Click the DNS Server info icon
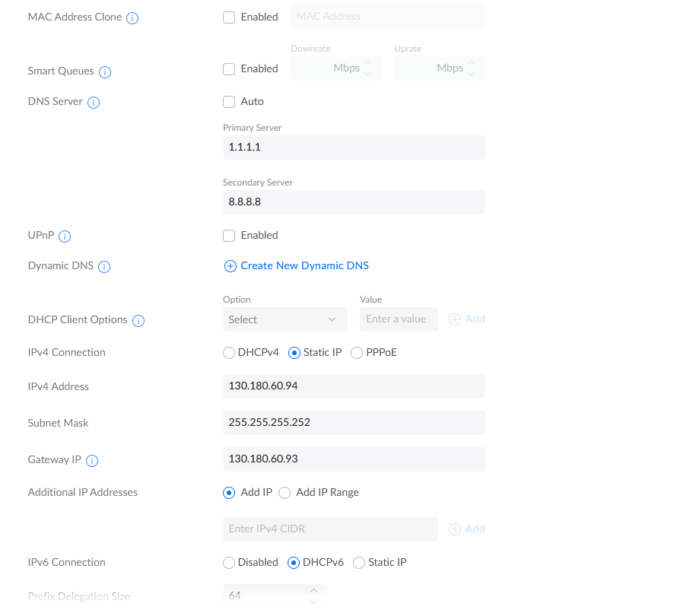This screenshot has width=674, height=616. 94,103
